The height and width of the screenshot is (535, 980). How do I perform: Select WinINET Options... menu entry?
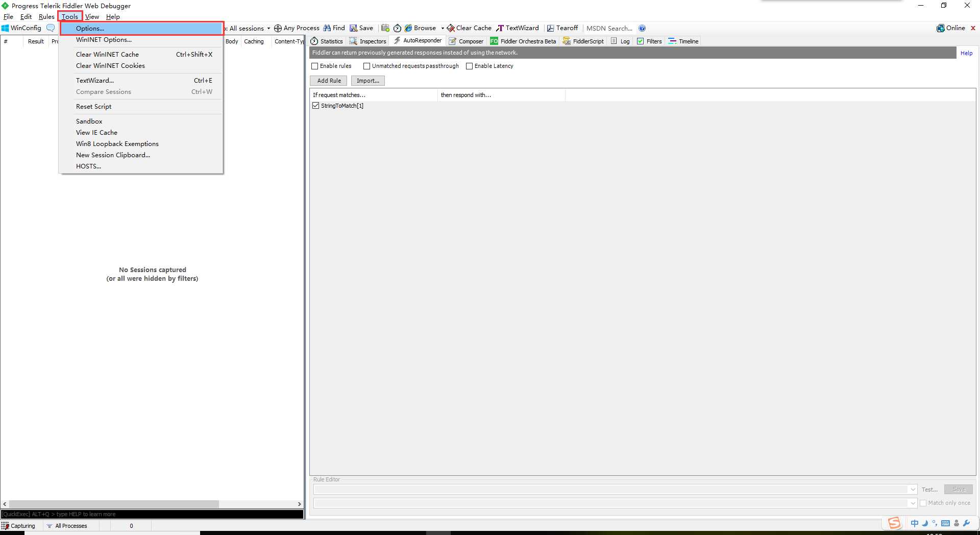141,40
